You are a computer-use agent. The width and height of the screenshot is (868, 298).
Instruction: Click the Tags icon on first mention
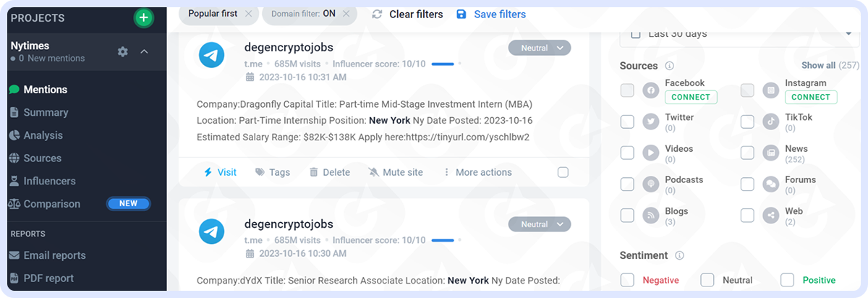coord(260,172)
